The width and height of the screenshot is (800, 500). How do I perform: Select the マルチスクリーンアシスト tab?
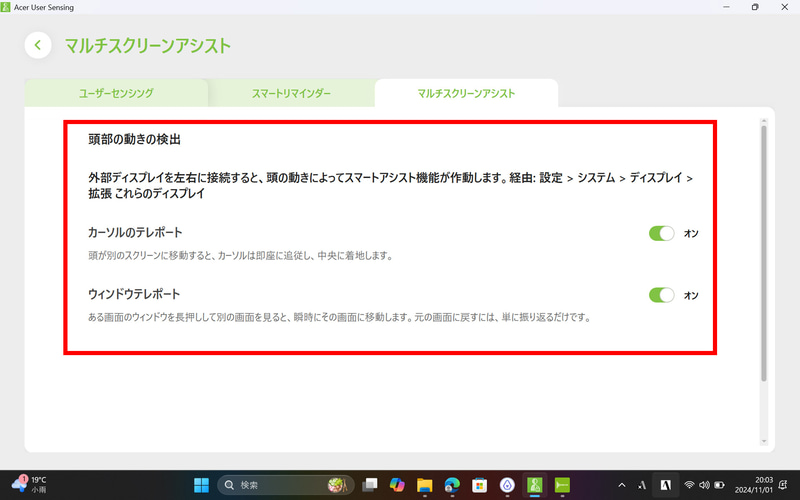[x=466, y=93]
